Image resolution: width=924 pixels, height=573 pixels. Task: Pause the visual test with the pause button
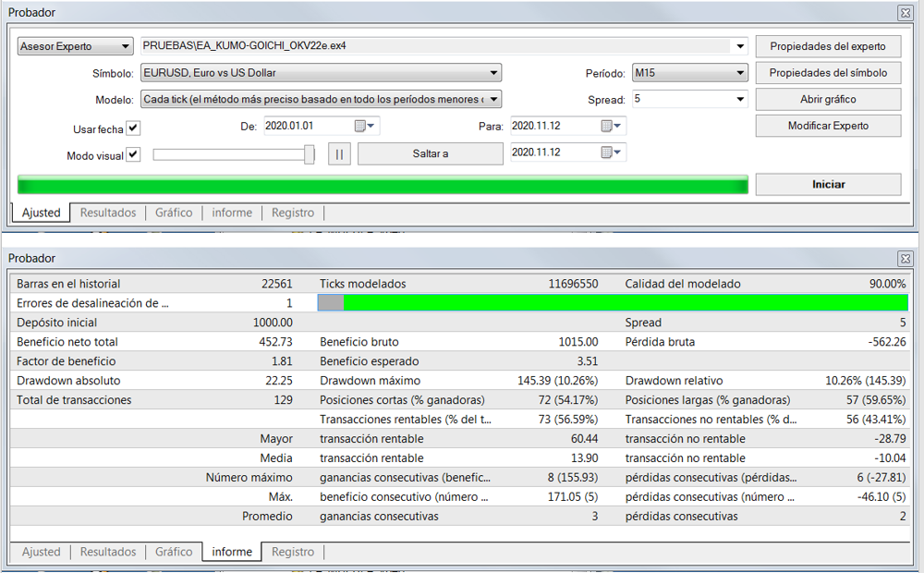[339, 153]
